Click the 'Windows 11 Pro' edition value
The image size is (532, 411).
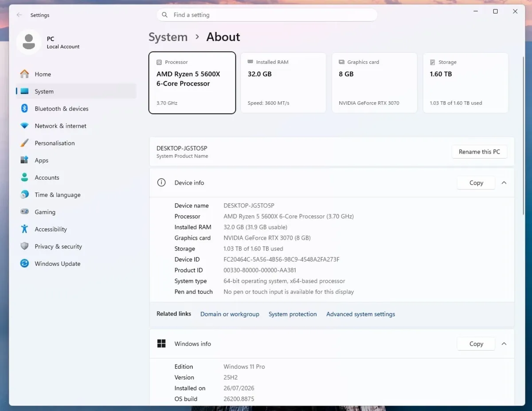244,367
